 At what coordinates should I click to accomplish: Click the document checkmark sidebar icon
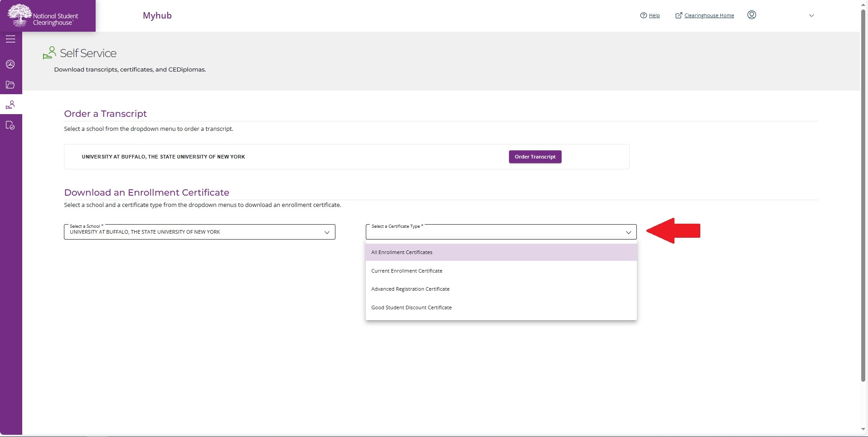coord(10,125)
